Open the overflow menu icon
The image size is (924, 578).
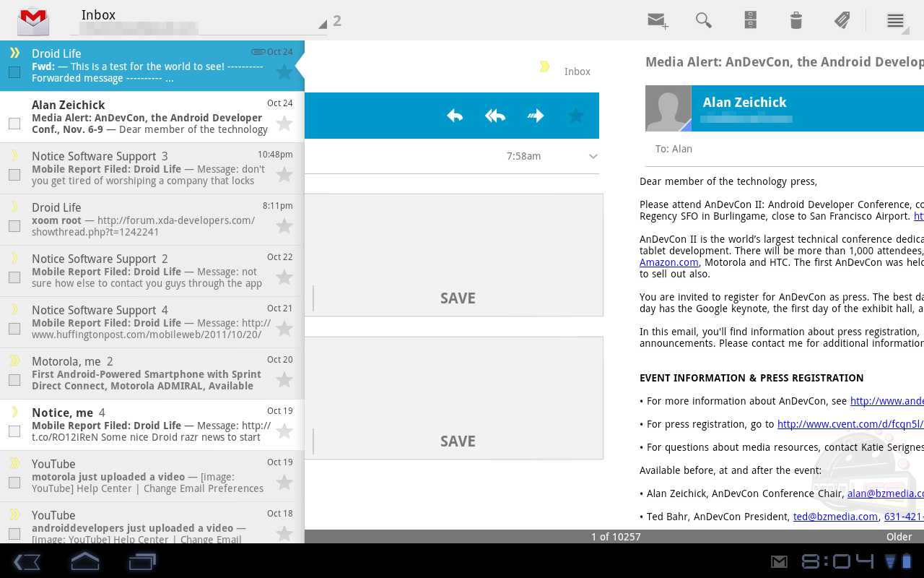[895, 20]
